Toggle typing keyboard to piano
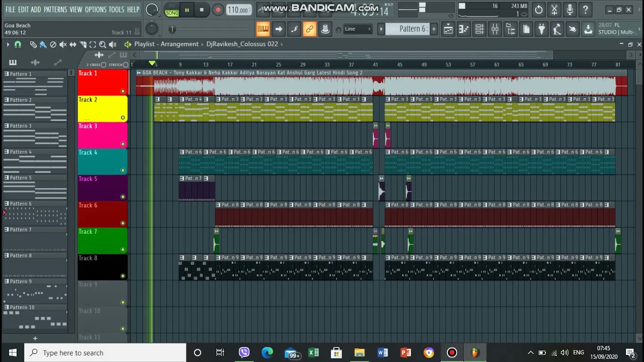Viewport: 644px width, 362px height. pos(263,29)
